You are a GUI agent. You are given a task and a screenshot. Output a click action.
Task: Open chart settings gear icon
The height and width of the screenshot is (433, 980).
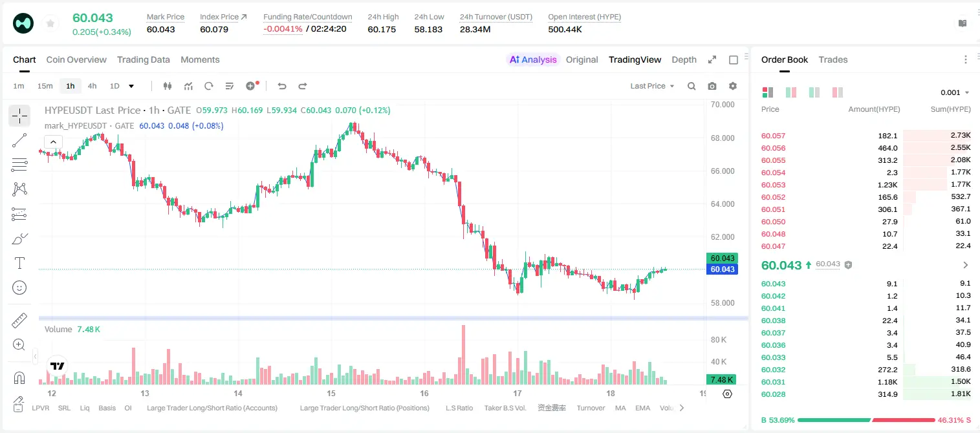click(733, 86)
